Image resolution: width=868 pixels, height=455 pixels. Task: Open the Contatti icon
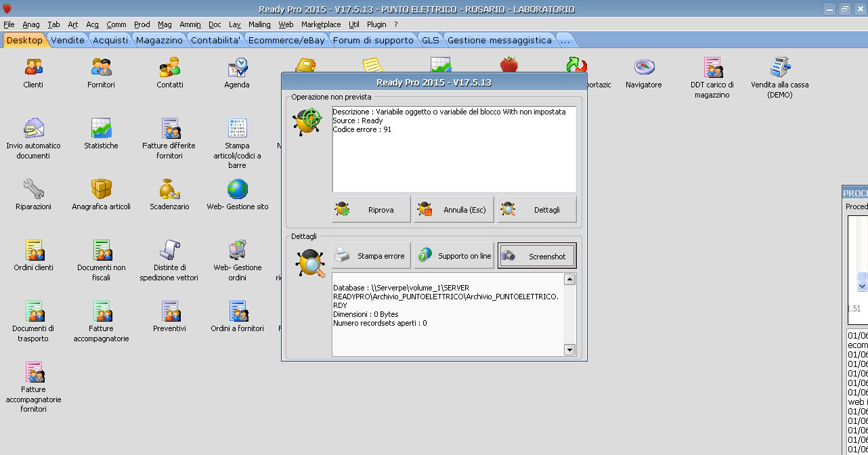coord(170,68)
